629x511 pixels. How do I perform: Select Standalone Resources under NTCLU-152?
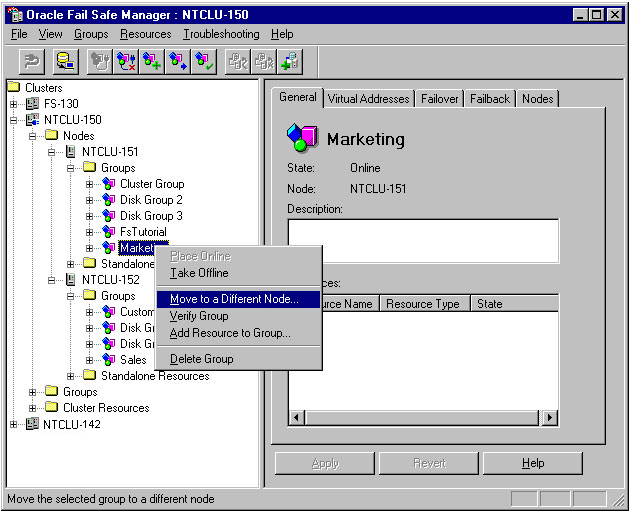155,376
